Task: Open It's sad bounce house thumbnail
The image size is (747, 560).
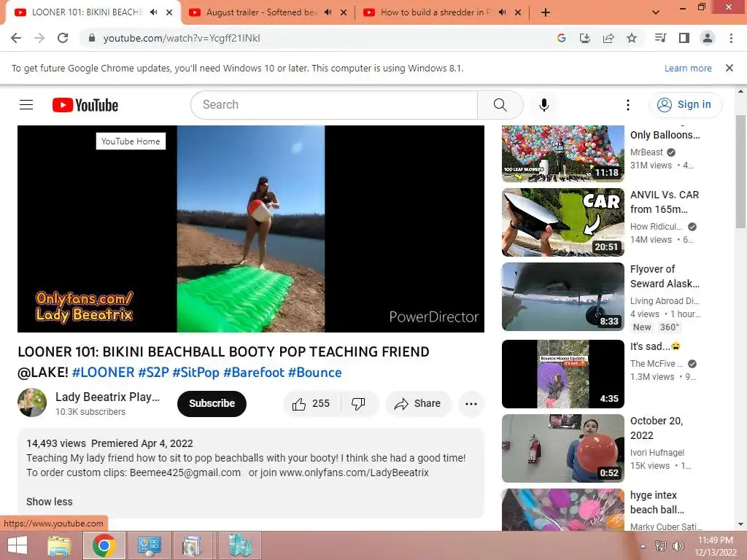Action: tap(563, 374)
